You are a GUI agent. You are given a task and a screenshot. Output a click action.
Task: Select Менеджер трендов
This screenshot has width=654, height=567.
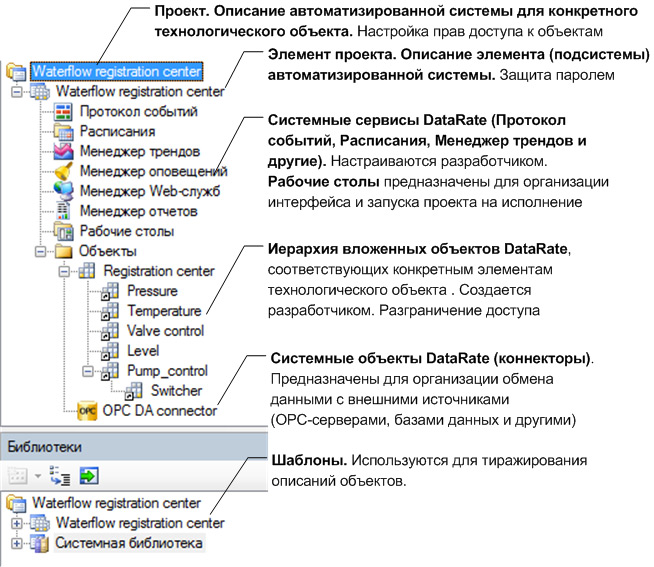click(140, 151)
